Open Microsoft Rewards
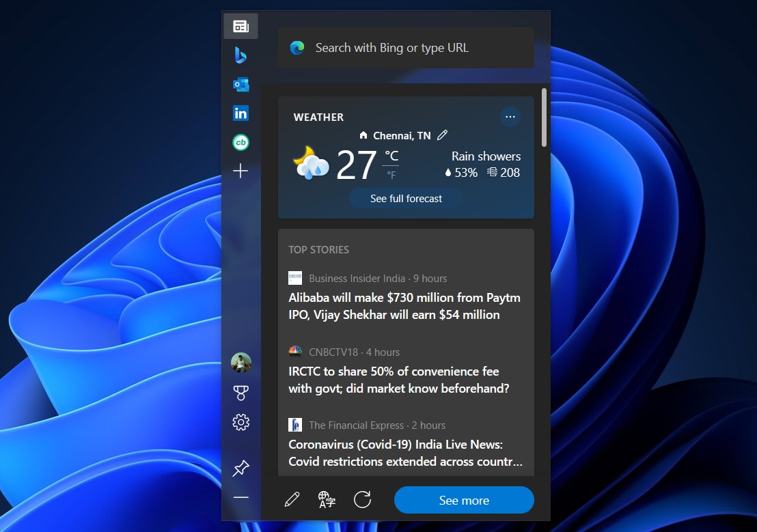 [x=240, y=392]
